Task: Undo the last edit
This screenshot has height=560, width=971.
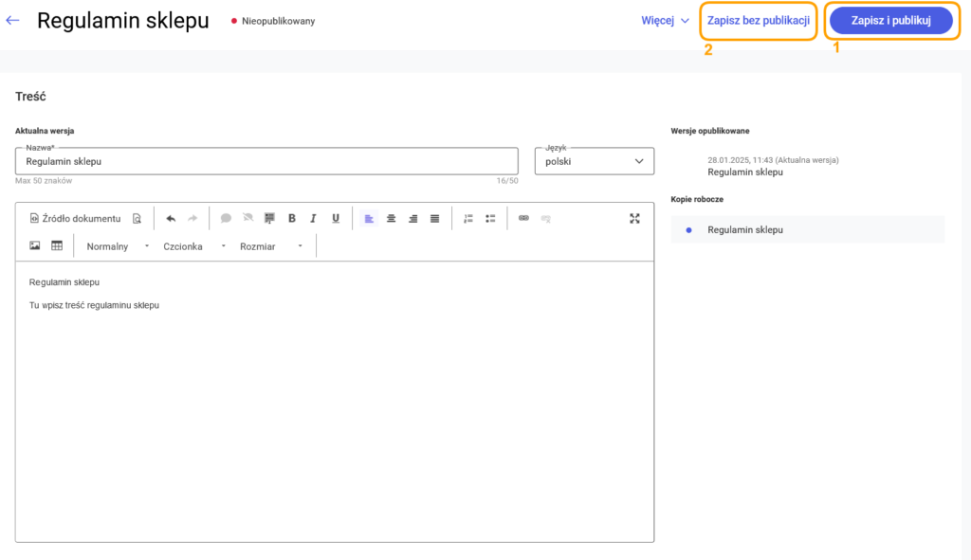Action: tap(171, 219)
